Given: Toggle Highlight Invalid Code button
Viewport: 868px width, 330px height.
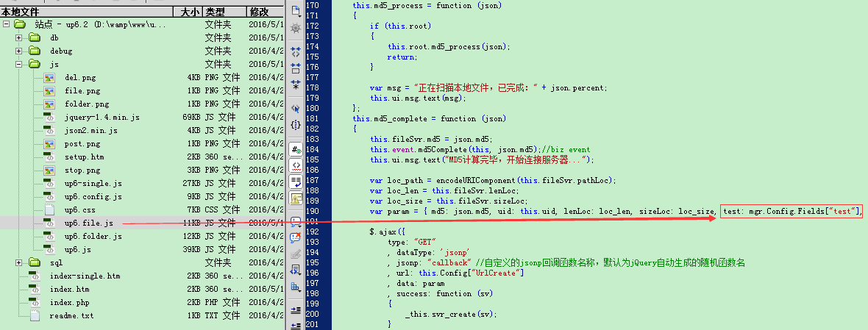Looking at the screenshot, I should coord(296,165).
